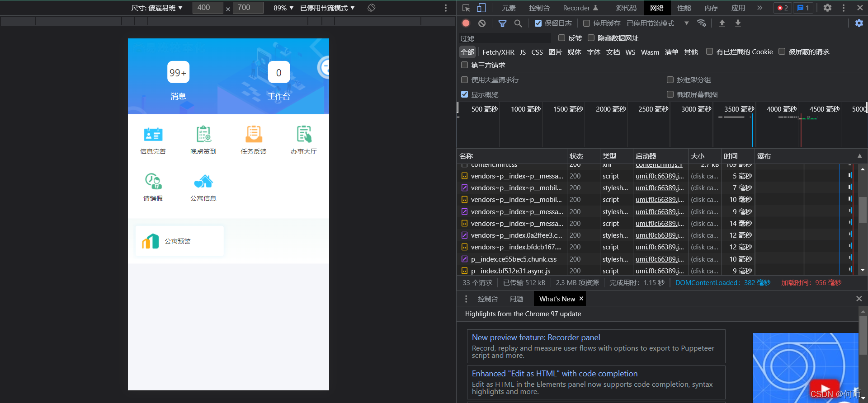Filter requests by CSS type
868x403 pixels.
click(x=537, y=52)
